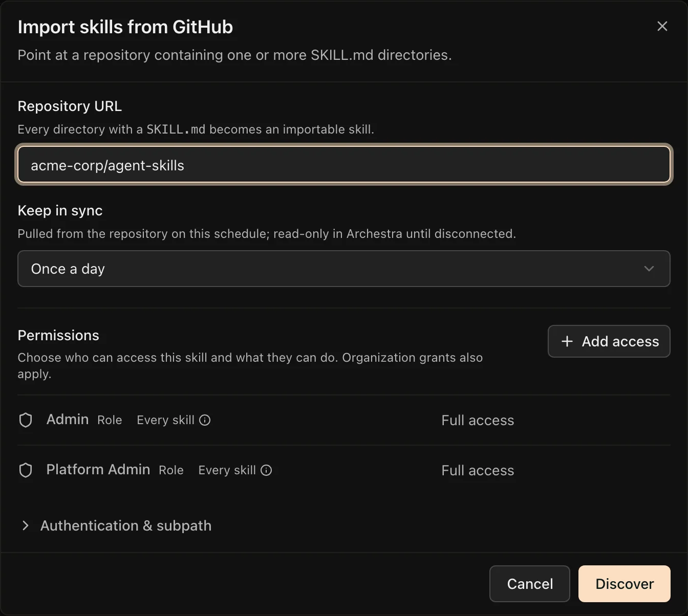Click Every skill label in Admin row
Image resolution: width=688 pixels, height=616 pixels.
(165, 420)
